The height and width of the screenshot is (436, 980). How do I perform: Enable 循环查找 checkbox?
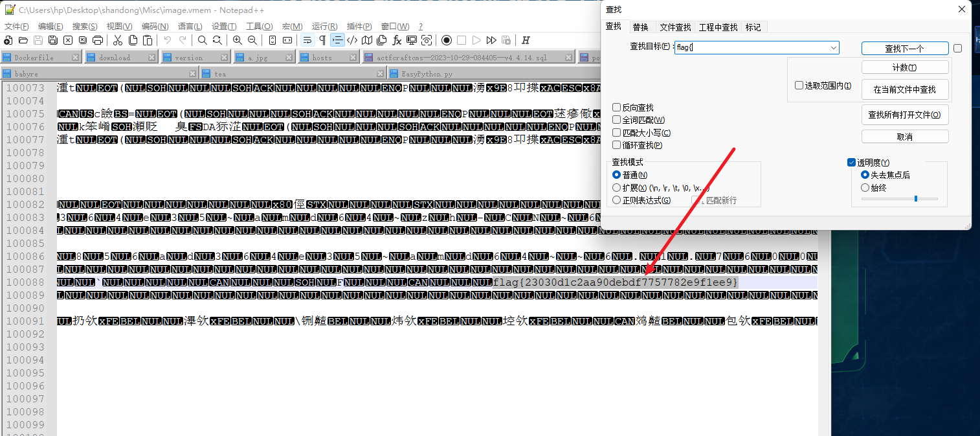pos(617,145)
